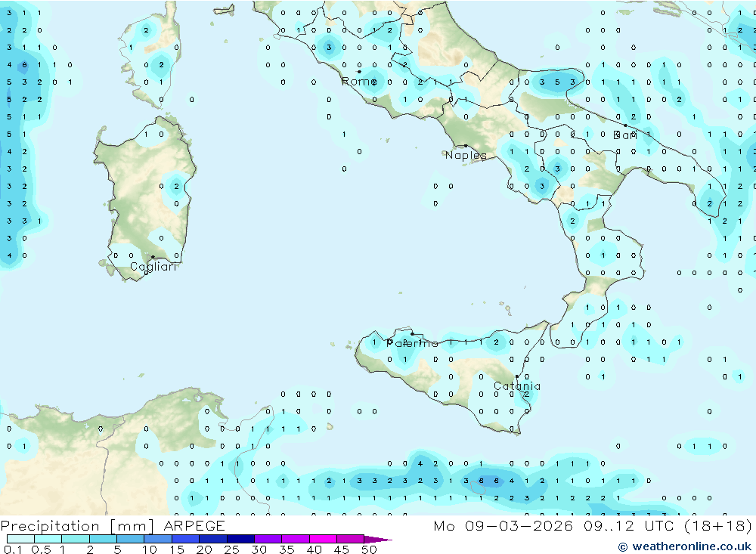Open the weatheronline.co.uk copyright link
This screenshot has height=554, width=756.
[685, 546]
